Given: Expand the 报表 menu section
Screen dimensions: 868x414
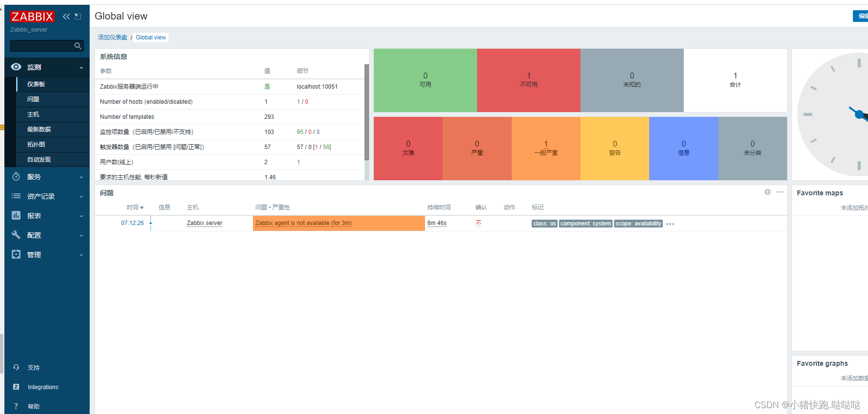Looking at the screenshot, I should 81,216.
